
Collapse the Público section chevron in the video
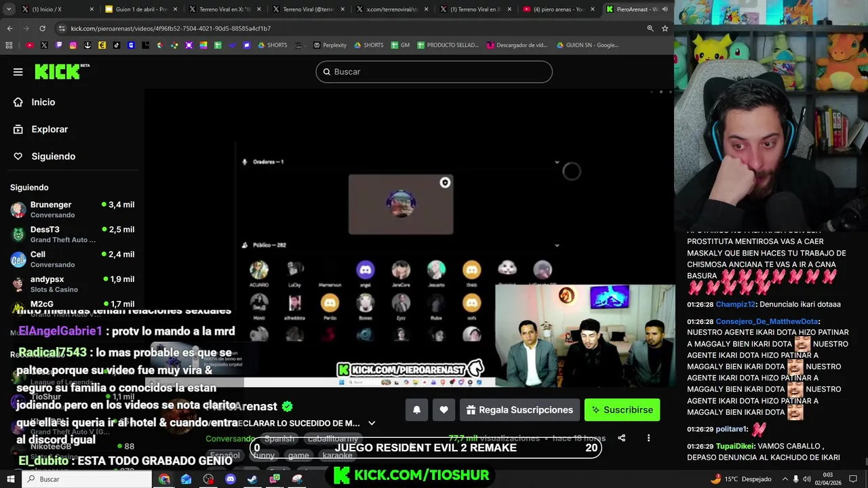(557, 245)
